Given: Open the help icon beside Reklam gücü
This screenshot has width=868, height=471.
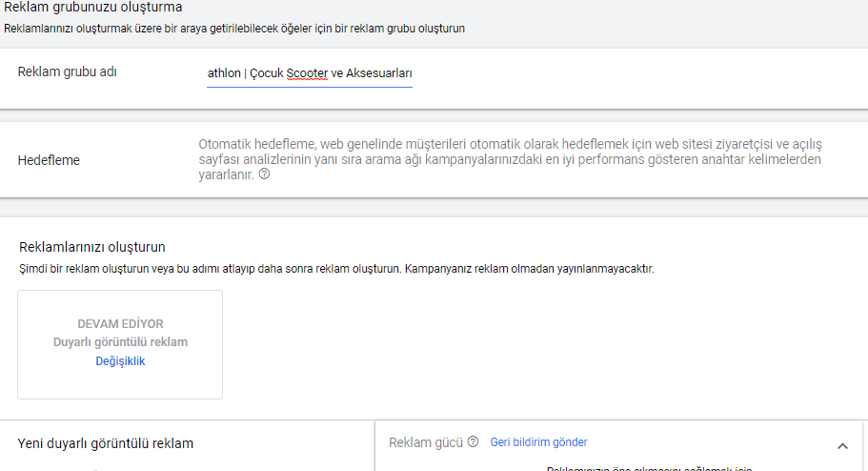Looking at the screenshot, I should (473, 442).
